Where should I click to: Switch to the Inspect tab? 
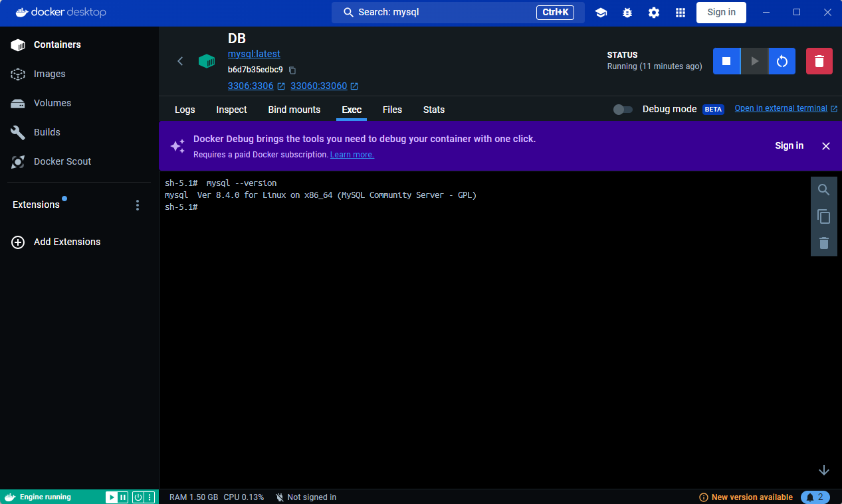pyautogui.click(x=231, y=110)
